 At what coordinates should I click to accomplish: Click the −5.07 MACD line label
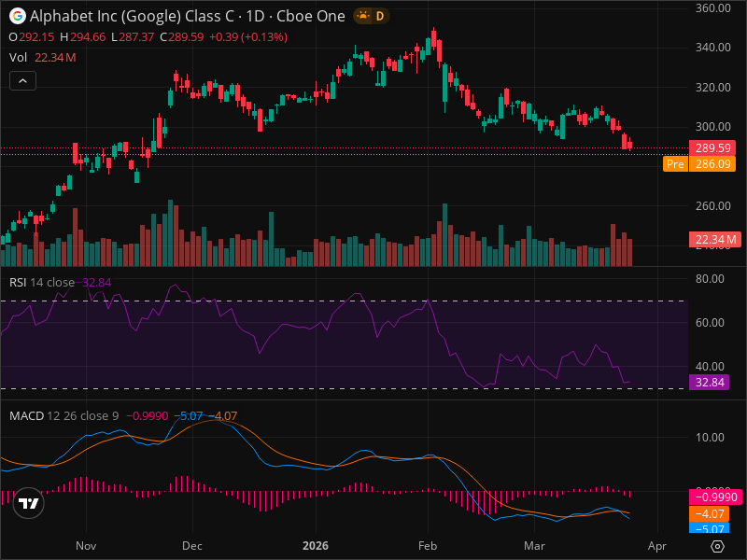coord(709,528)
